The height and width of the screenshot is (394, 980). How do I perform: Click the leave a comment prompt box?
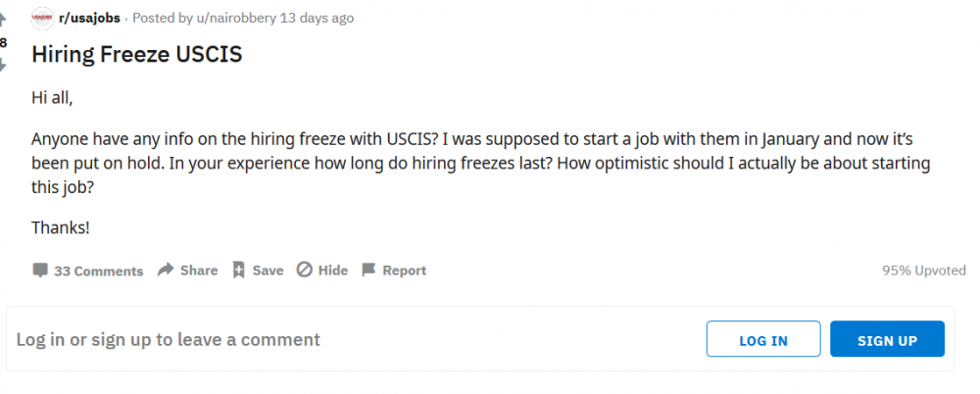coord(480,339)
